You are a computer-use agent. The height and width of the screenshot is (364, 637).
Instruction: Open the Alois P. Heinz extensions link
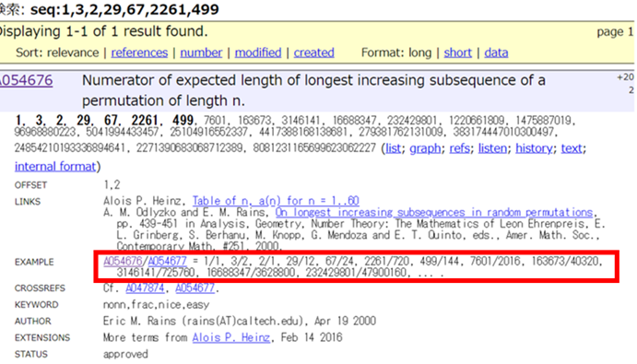pos(231,337)
